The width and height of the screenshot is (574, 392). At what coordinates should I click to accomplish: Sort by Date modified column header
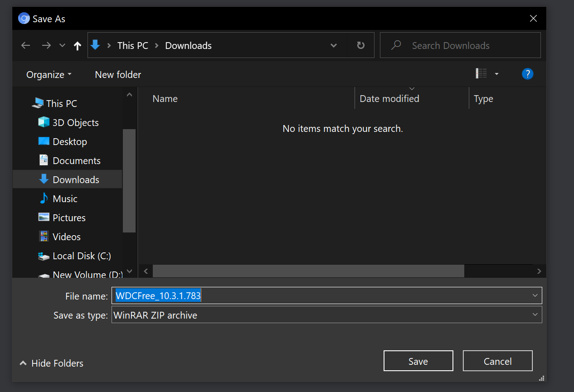point(389,98)
